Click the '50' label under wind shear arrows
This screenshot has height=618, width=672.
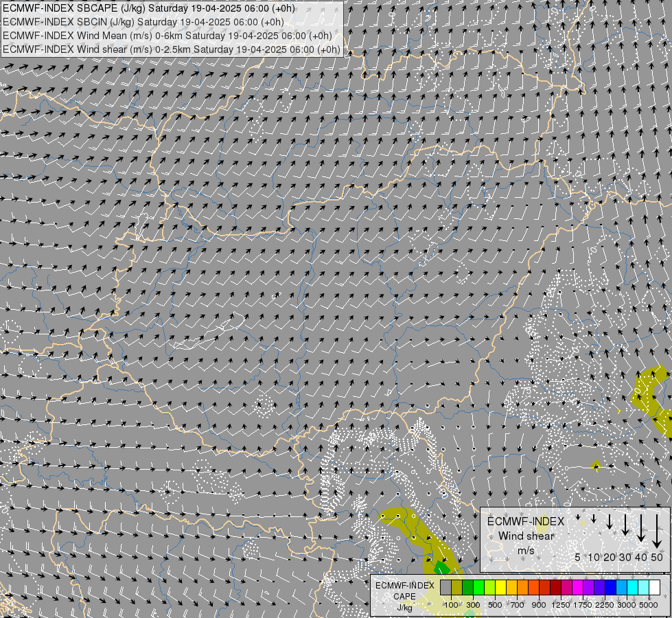coord(657,557)
